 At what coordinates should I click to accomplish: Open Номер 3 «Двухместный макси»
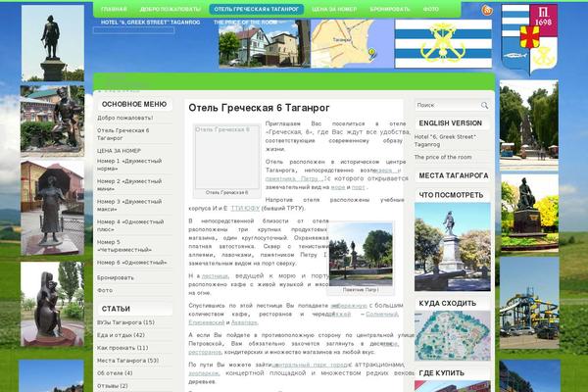tap(129, 205)
